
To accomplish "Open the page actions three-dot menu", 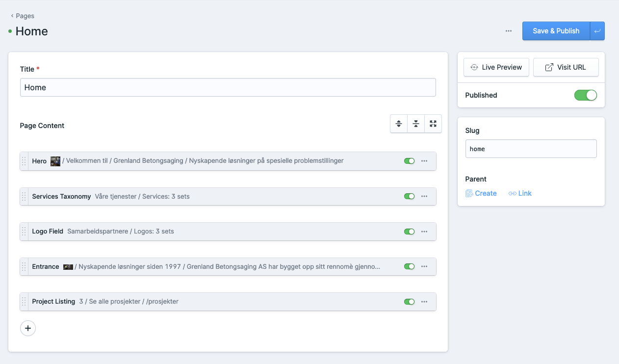I will 509,31.
